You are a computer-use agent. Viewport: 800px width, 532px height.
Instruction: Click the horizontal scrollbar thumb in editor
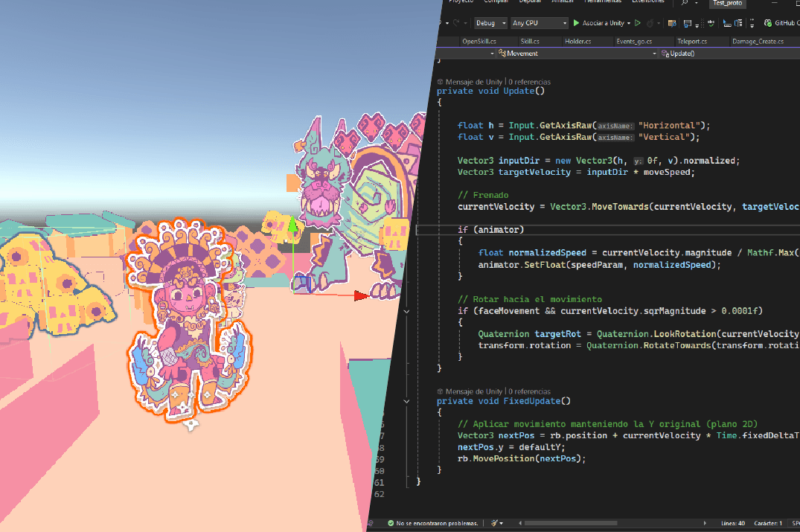coord(571,523)
